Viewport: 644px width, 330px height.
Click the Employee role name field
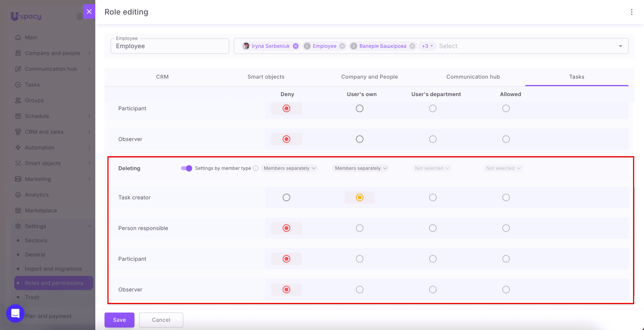[x=170, y=46]
